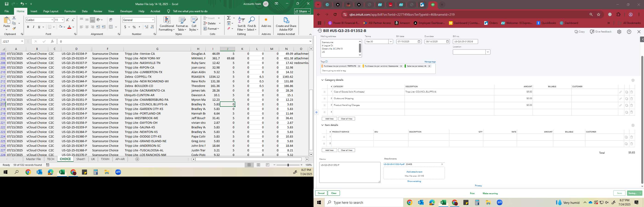Open the Page Layout ribbon tab

click(51, 11)
